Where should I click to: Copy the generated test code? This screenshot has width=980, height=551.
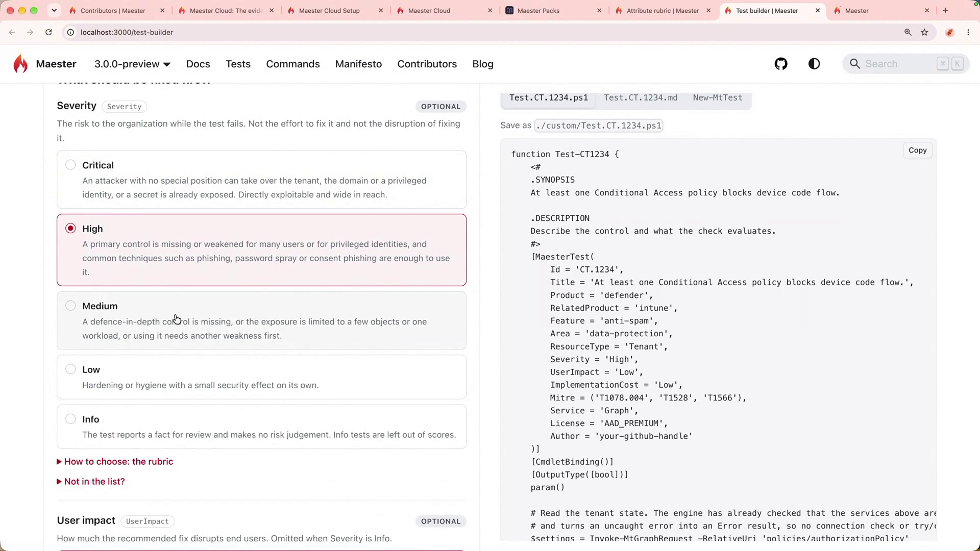(x=917, y=150)
